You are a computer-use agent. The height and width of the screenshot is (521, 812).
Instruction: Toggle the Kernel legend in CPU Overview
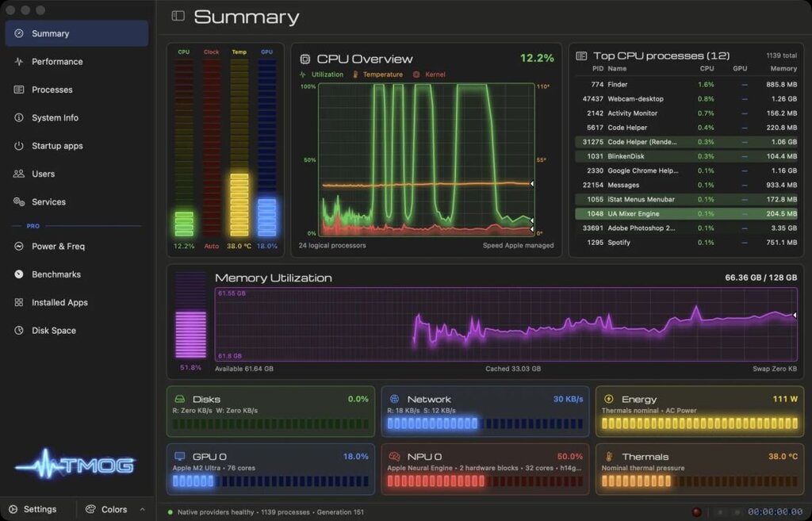429,75
